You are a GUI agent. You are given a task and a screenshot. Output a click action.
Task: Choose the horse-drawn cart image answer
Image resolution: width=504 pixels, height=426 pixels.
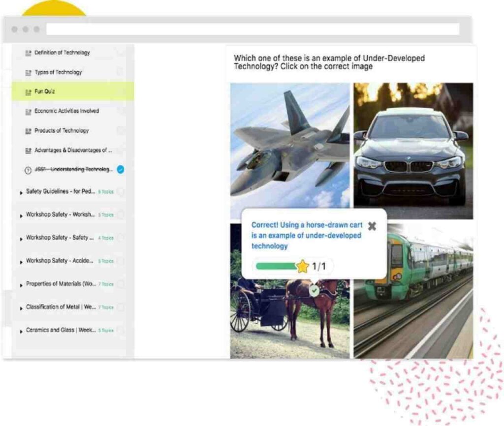tap(290, 319)
